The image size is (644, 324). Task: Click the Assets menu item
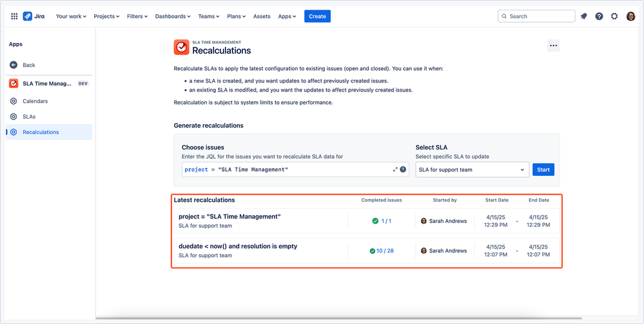tap(262, 16)
